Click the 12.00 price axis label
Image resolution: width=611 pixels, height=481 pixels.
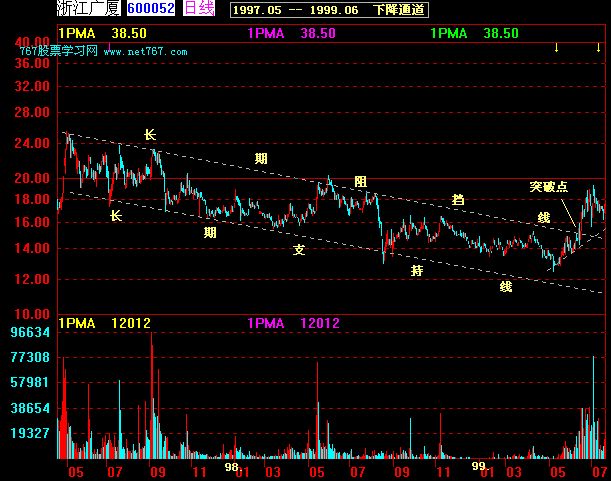(x=32, y=279)
